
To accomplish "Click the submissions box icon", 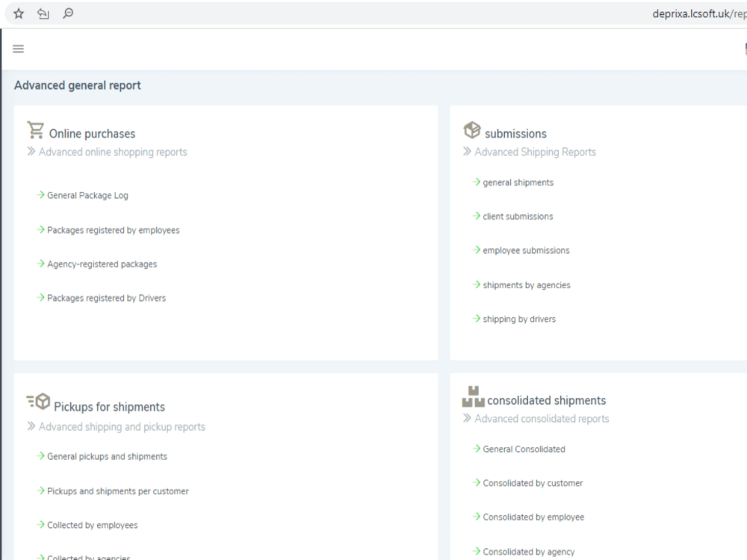I will tap(472, 130).
